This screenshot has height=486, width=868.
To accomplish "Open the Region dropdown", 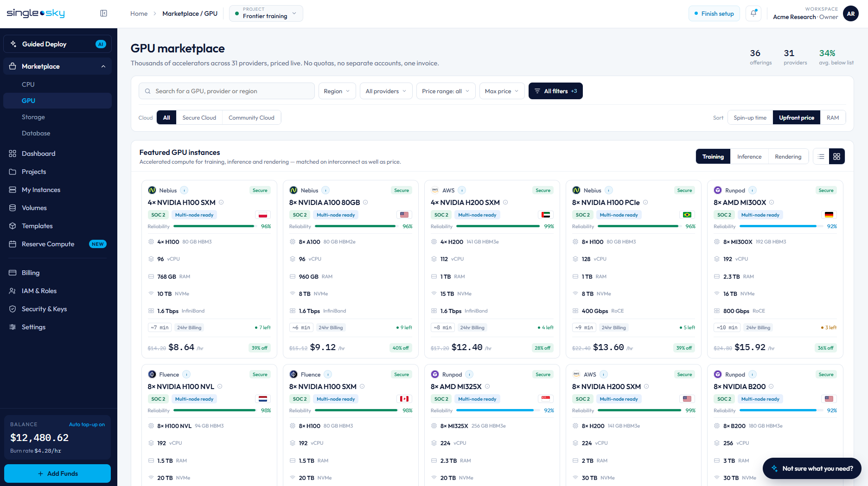I will 337,91.
